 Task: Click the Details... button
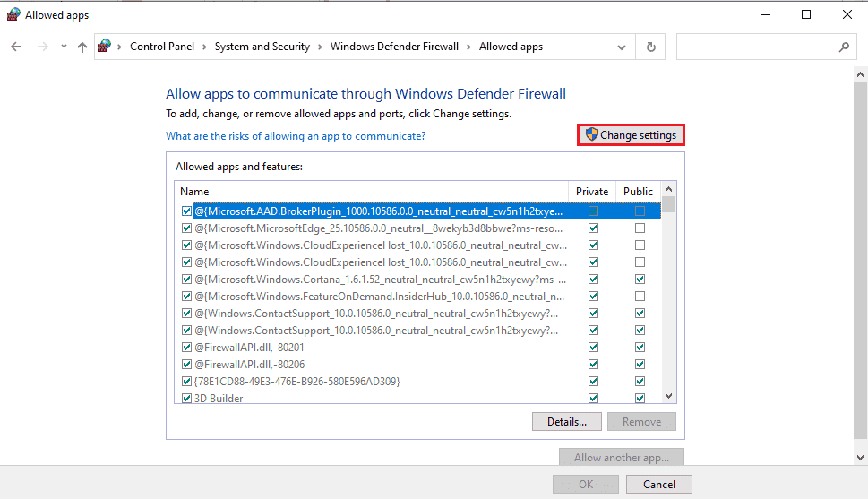(x=567, y=421)
